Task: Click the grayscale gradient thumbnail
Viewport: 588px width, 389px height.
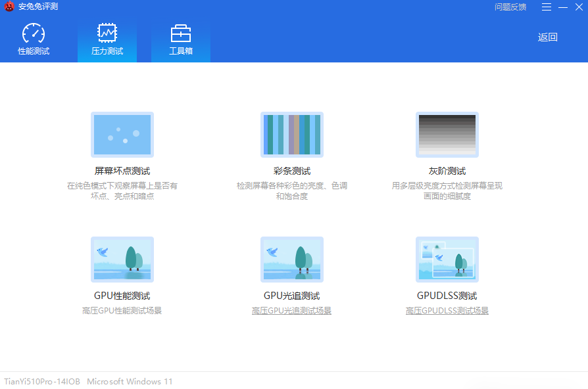Action: 447,135
